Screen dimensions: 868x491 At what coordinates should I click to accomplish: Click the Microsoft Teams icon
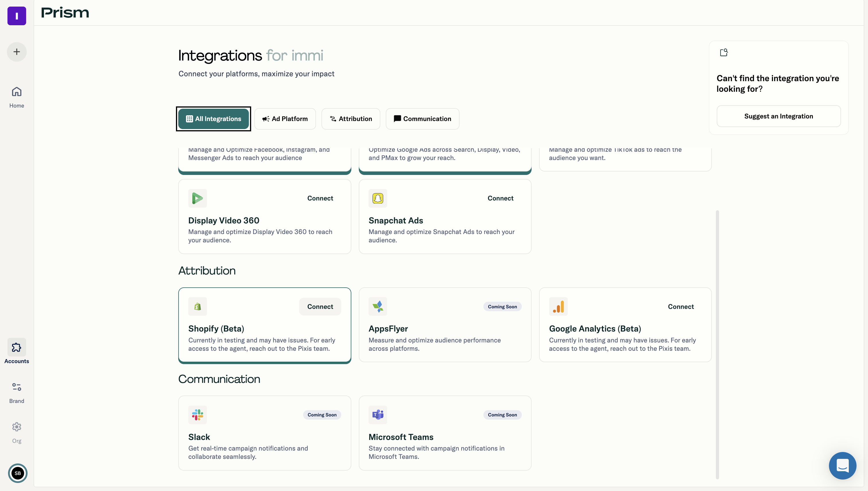pyautogui.click(x=378, y=414)
